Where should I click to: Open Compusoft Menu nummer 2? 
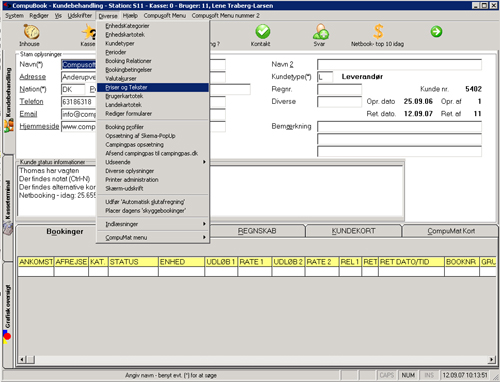pos(225,16)
